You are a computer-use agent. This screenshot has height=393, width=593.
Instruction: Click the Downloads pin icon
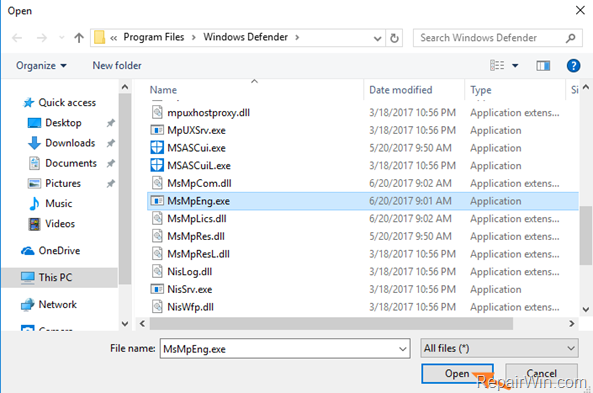tap(110, 143)
